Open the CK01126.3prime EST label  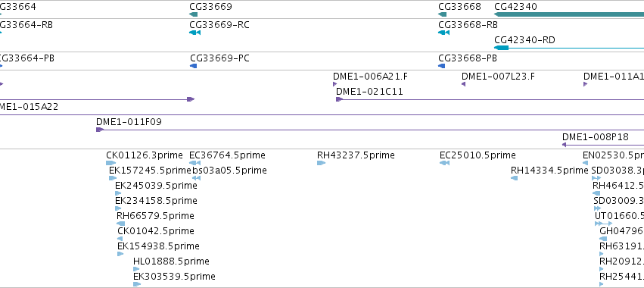[x=144, y=155]
